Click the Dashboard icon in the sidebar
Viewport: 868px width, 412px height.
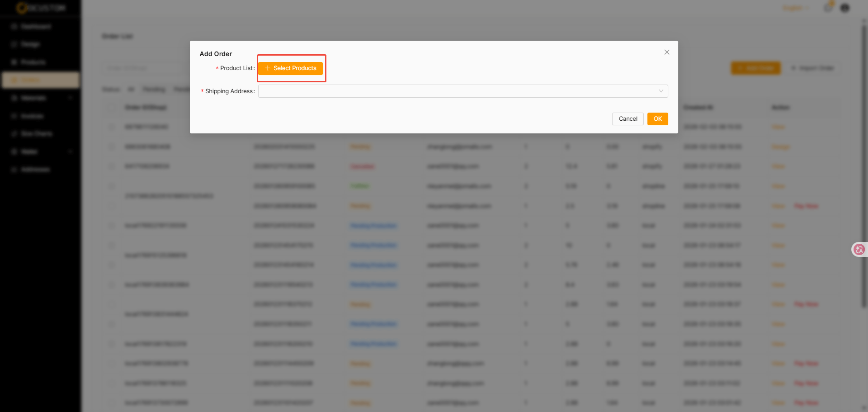pyautogui.click(x=14, y=27)
